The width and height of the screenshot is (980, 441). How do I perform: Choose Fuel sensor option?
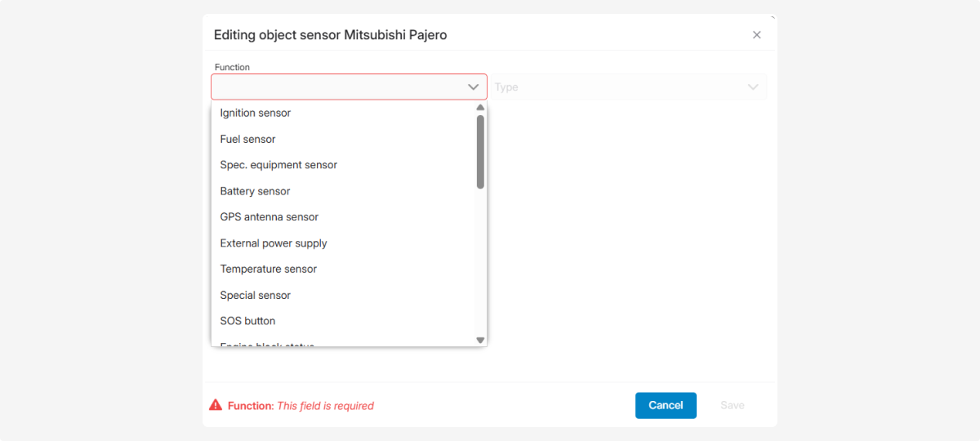click(248, 139)
